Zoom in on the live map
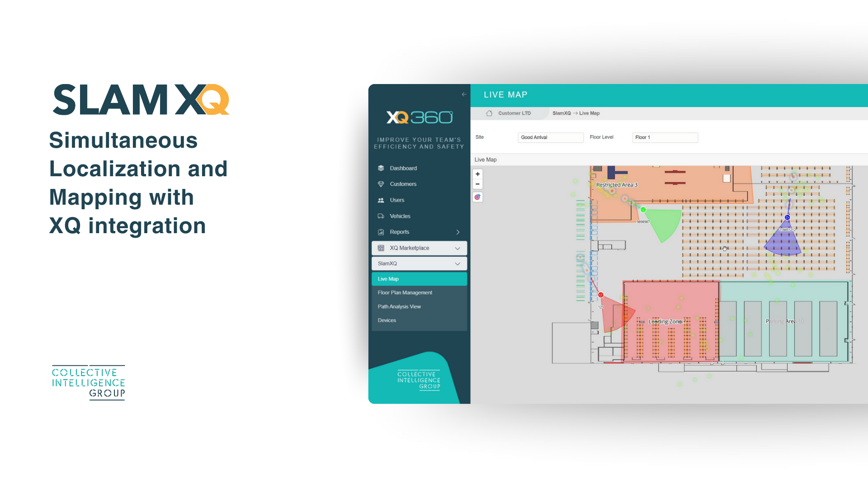868x488 pixels. (x=477, y=174)
